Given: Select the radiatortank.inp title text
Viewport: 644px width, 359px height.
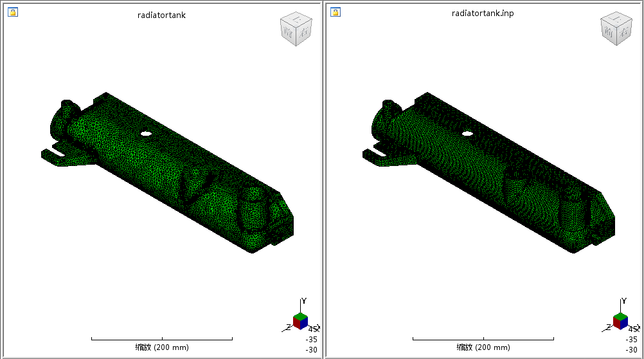Looking at the screenshot, I should 483,13.
